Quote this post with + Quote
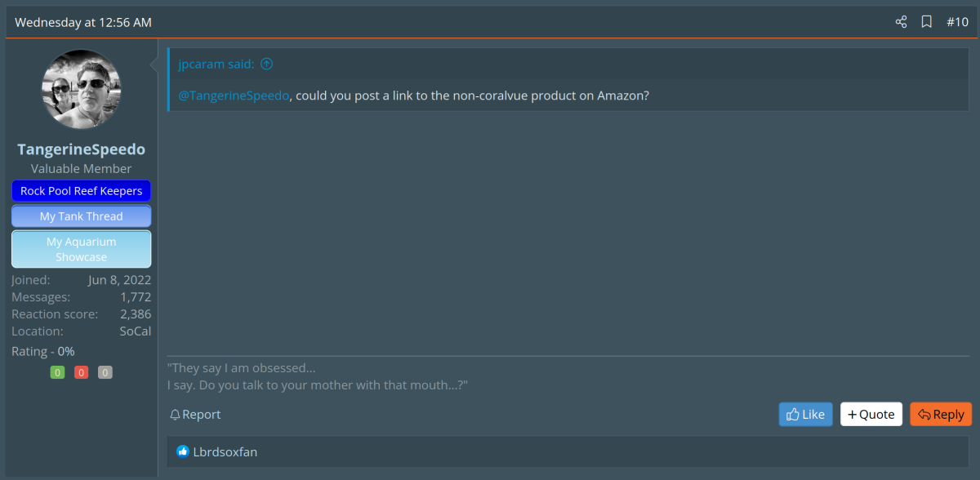The width and height of the screenshot is (980, 480). [871, 414]
